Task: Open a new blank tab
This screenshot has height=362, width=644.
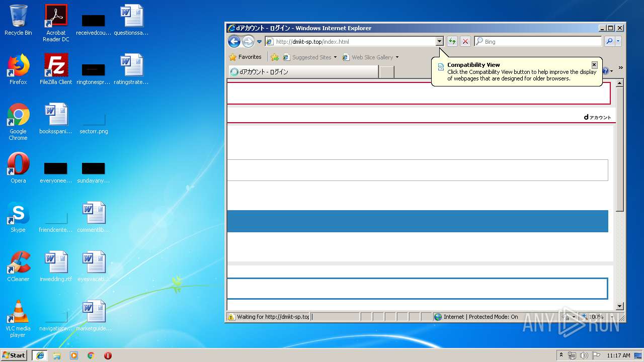Action: [x=386, y=72]
